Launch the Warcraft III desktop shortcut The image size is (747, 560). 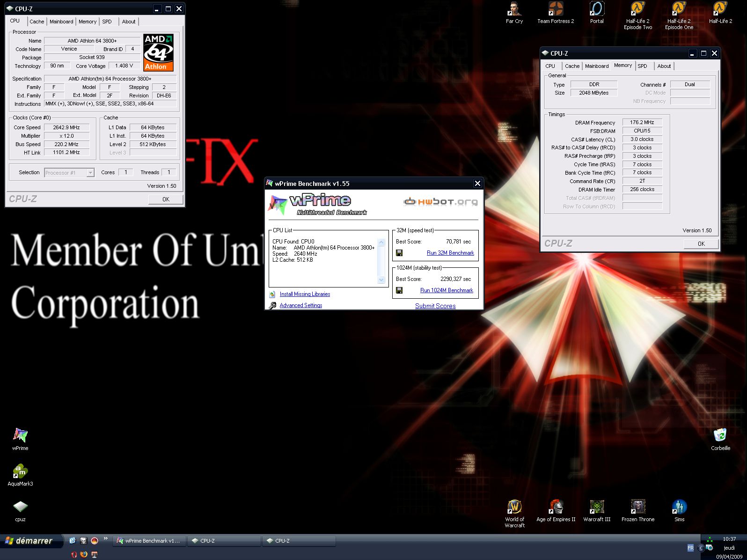pos(597,511)
